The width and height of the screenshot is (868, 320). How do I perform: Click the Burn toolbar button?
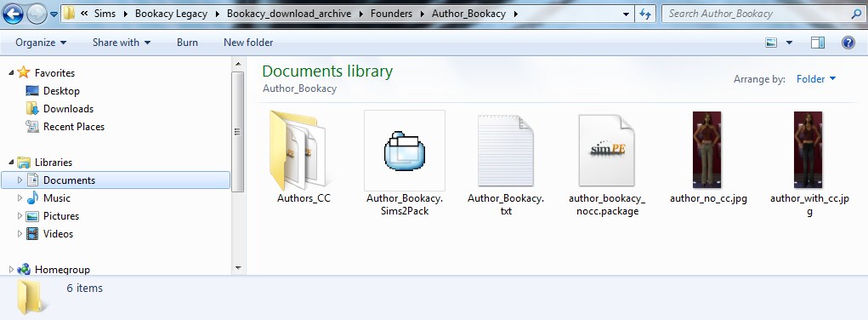[x=187, y=43]
